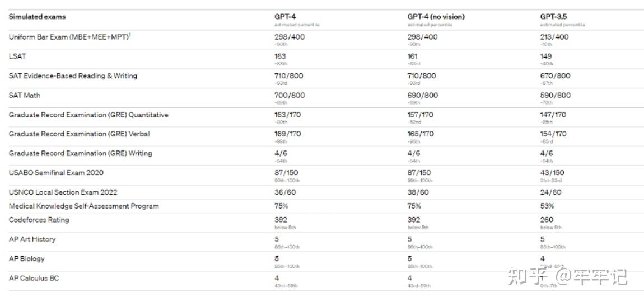Click the SAT Math row label
This screenshot has width=644, height=302.
point(25,96)
